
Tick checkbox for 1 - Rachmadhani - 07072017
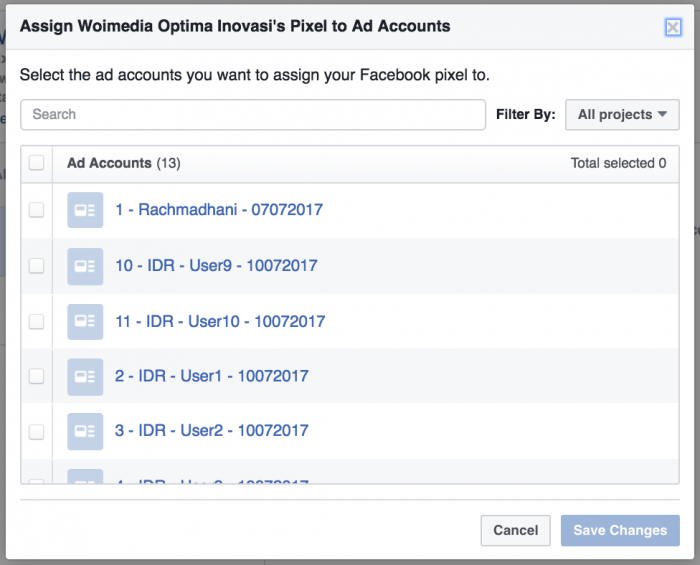point(37,210)
